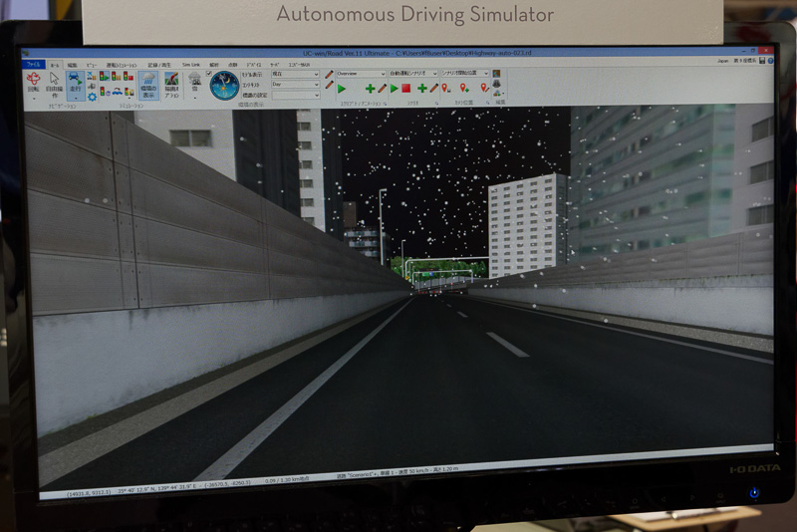This screenshot has width=797, height=532.
Task: Open the camera position dropdown
Action: pyautogui.click(x=464, y=73)
